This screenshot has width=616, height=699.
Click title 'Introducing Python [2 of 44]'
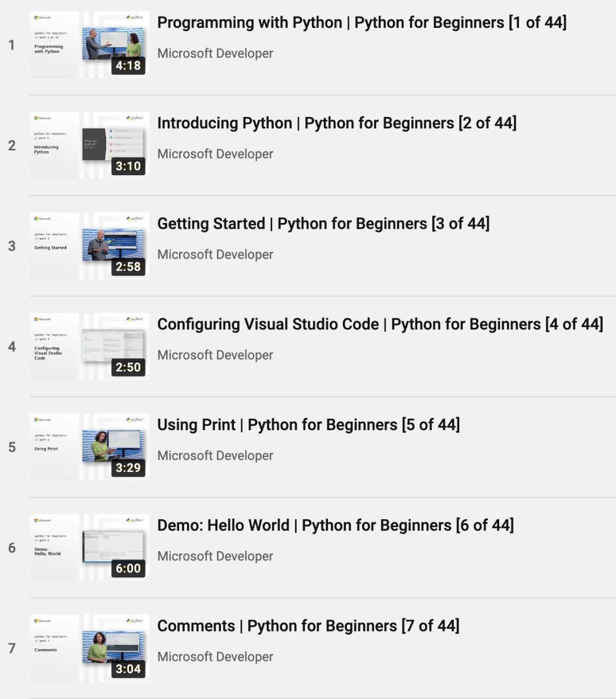[337, 123]
